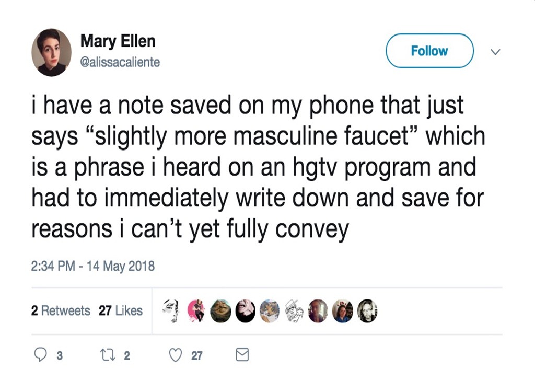Open the calico cat liker avatar
535x392 pixels.
tap(270, 310)
